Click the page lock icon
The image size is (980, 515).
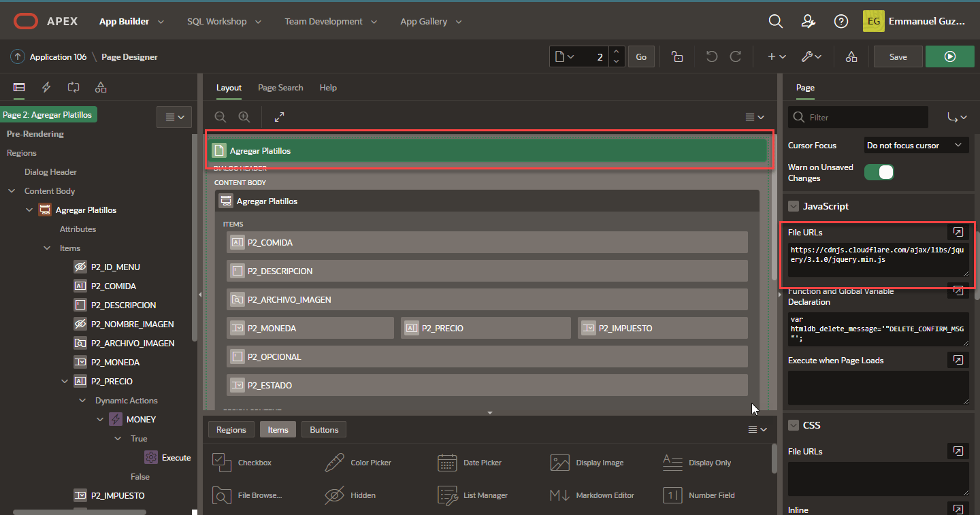point(677,57)
